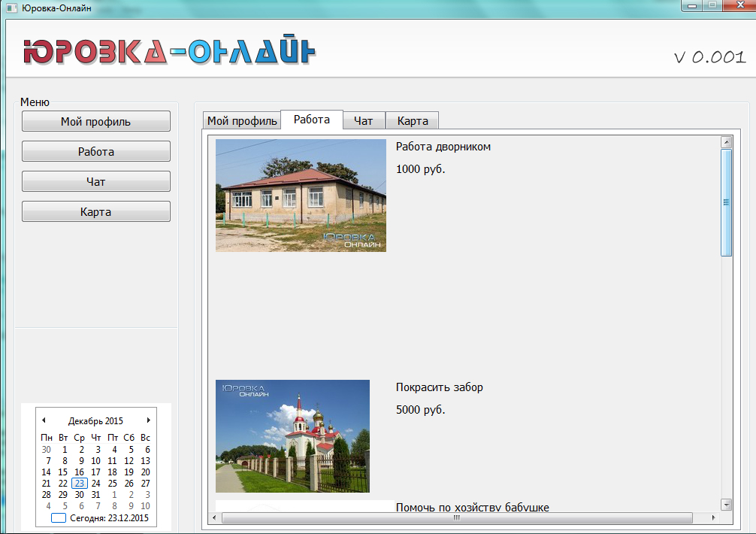Click the previous month arrow in calendar
The image size is (756, 534).
pos(44,420)
